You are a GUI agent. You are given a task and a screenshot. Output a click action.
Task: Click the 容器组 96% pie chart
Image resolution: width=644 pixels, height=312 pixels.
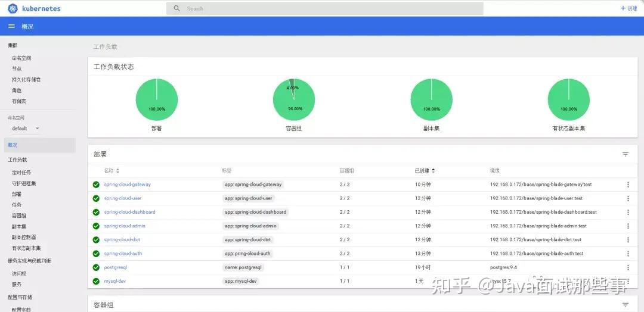(x=294, y=99)
